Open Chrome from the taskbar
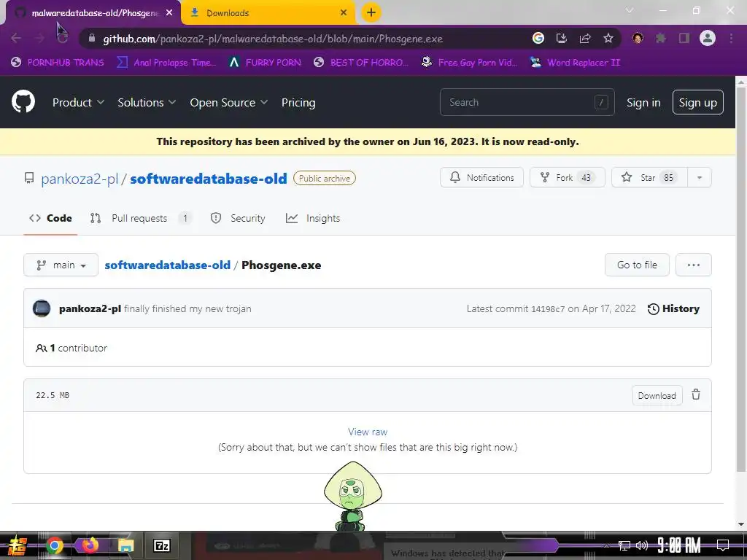The width and height of the screenshot is (747, 560). coord(54,545)
